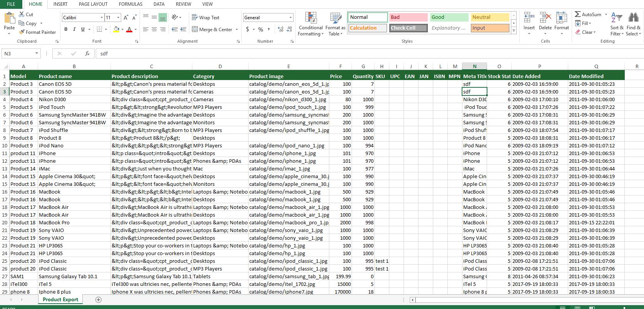Screen dimensions: 644x309
Task: Switch to the FORMULAS tab
Action: tap(130, 4)
